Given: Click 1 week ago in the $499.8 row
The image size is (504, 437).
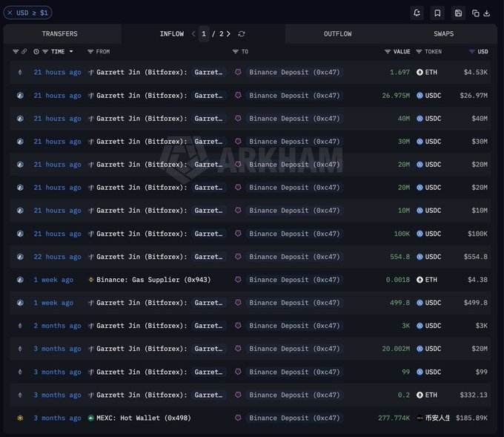Looking at the screenshot, I should [53, 303].
